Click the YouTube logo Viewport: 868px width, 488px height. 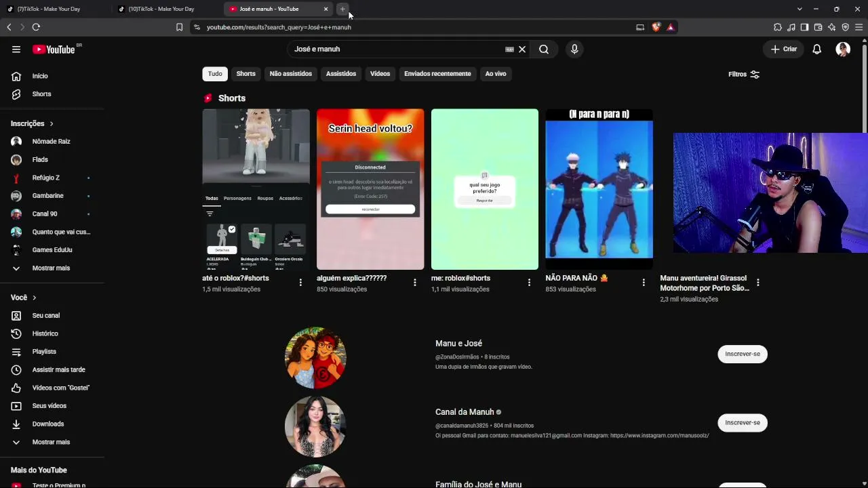pos(54,49)
